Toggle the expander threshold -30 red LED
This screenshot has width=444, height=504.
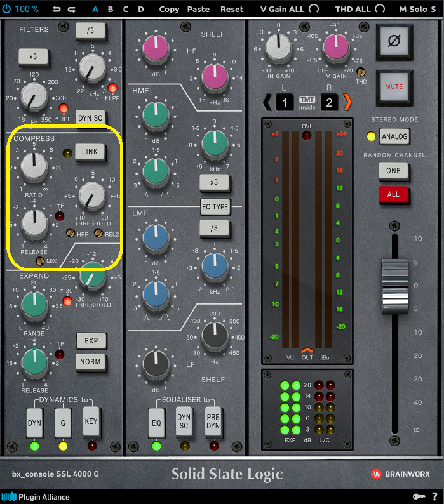pyautogui.click(x=67, y=301)
